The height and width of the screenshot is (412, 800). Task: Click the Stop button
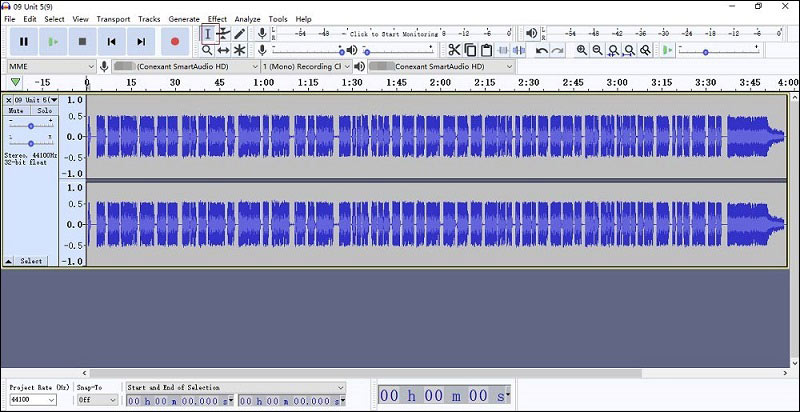click(82, 42)
